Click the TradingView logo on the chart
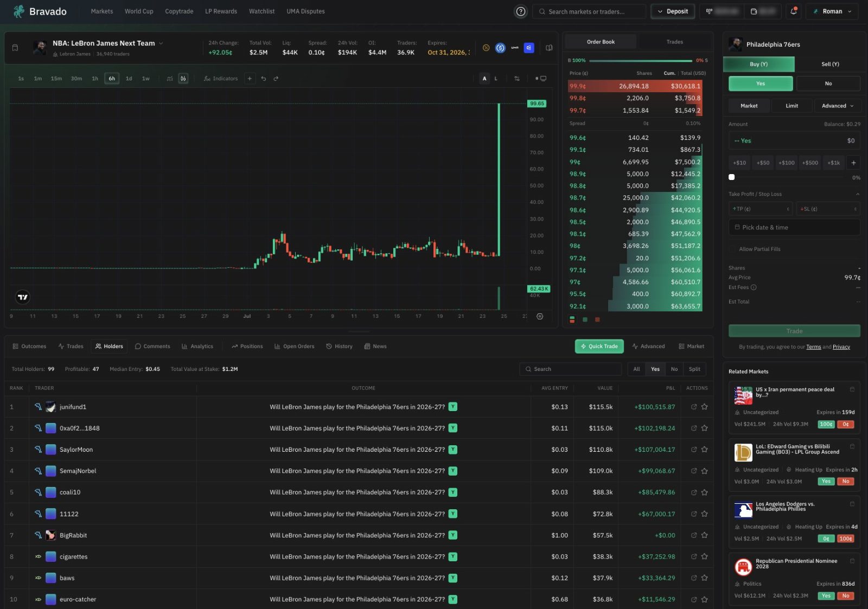 pos(23,297)
